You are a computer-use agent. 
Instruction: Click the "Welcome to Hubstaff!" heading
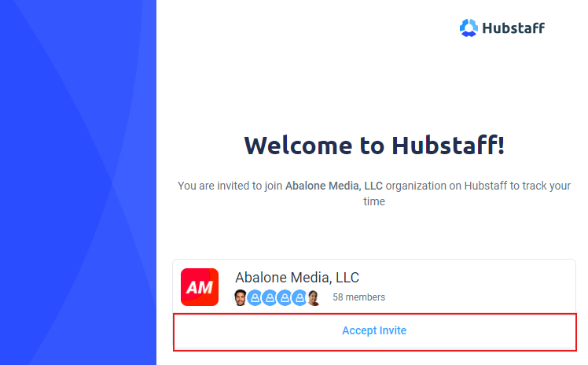tap(374, 146)
